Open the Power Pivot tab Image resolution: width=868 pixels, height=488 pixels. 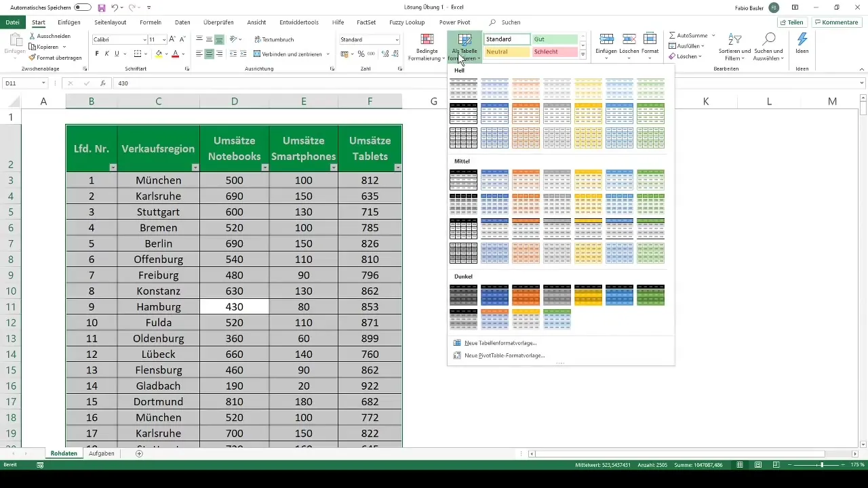click(454, 22)
